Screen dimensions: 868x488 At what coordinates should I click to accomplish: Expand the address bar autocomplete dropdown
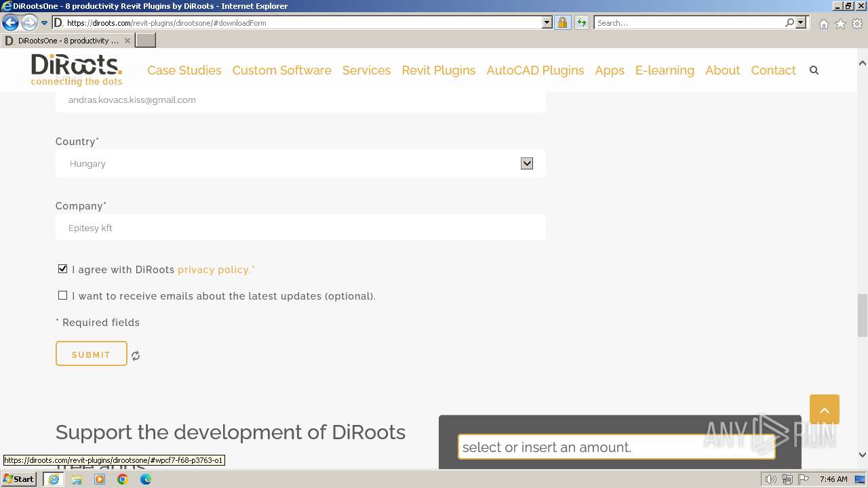tap(547, 23)
